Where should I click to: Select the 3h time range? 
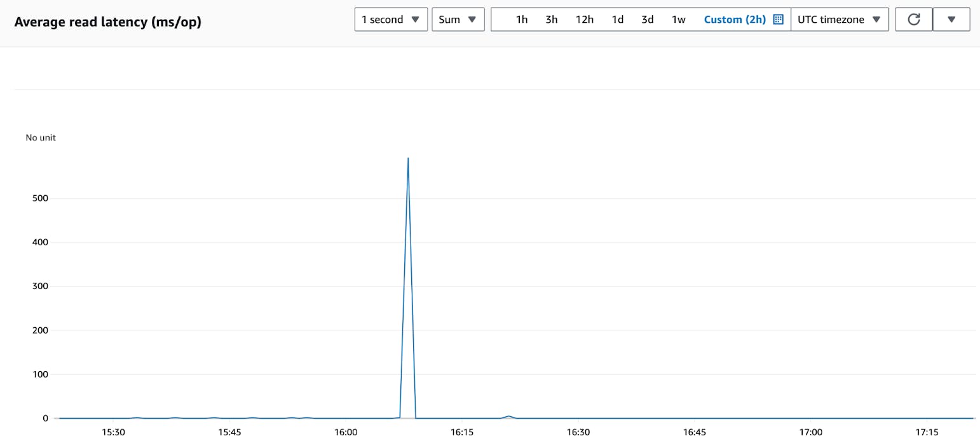(x=552, y=19)
